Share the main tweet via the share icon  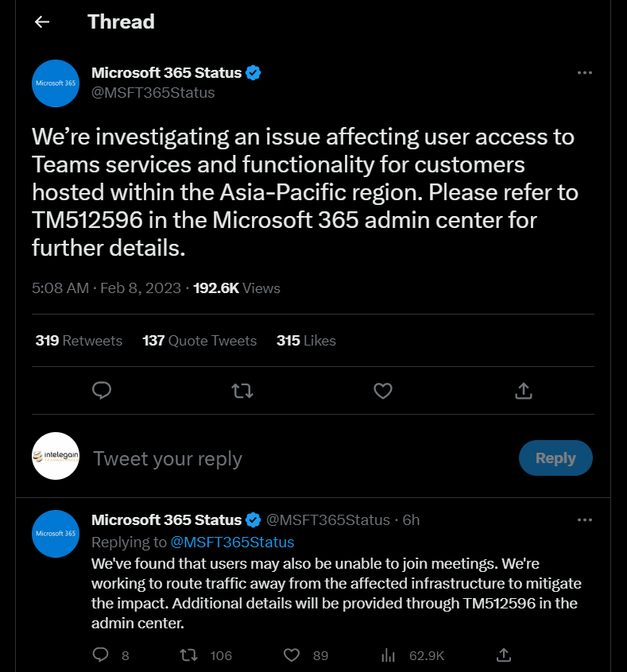[x=524, y=391]
